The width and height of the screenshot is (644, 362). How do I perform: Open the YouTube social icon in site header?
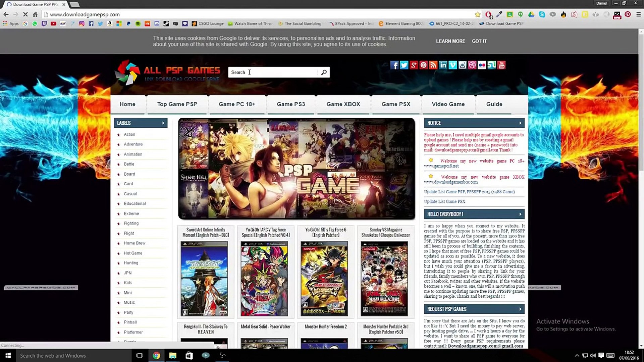pos(501,65)
